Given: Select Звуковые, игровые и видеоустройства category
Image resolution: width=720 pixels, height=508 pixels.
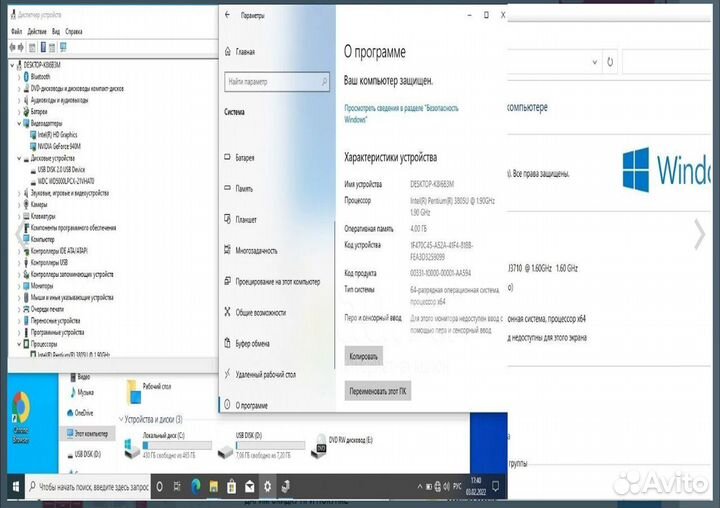Looking at the screenshot, I should 69,193.
